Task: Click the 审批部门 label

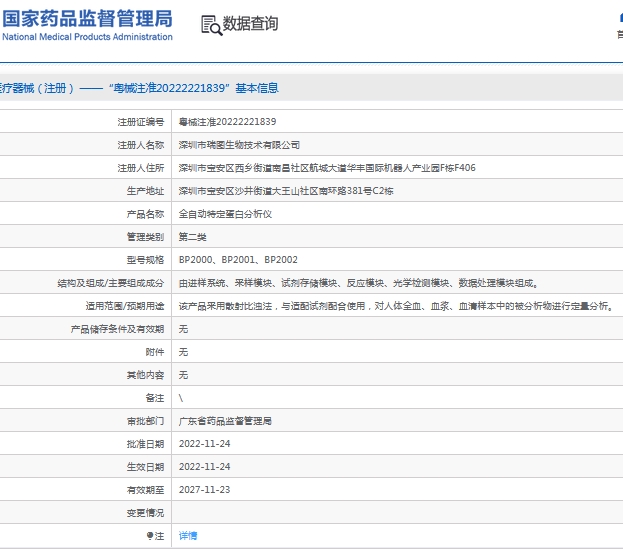Action: 145,421
